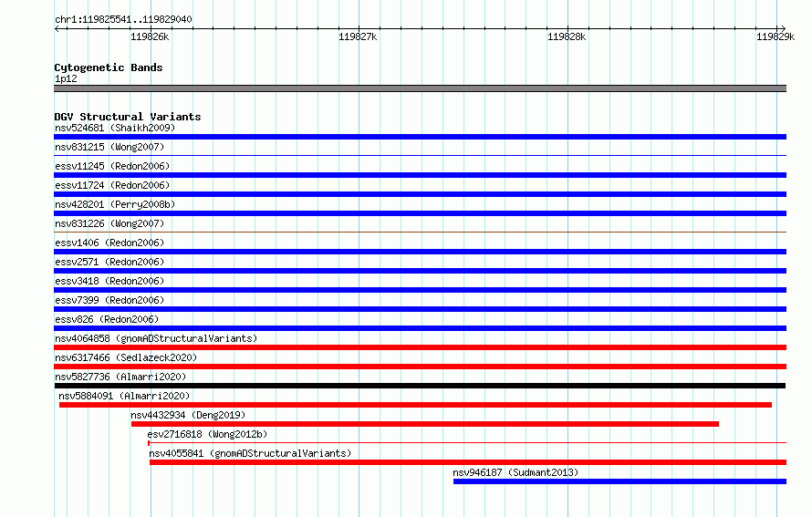Image resolution: width=812 pixels, height=517 pixels.
Task: Click the gray 1p12 cytogenetic band bar
Action: [x=420, y=88]
